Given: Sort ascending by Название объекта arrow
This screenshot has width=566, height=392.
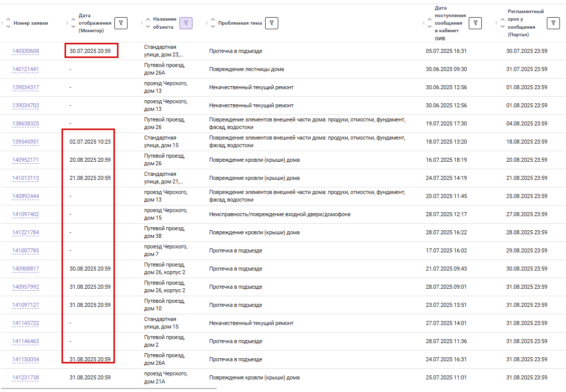Looking at the screenshot, I should tap(148, 20).
